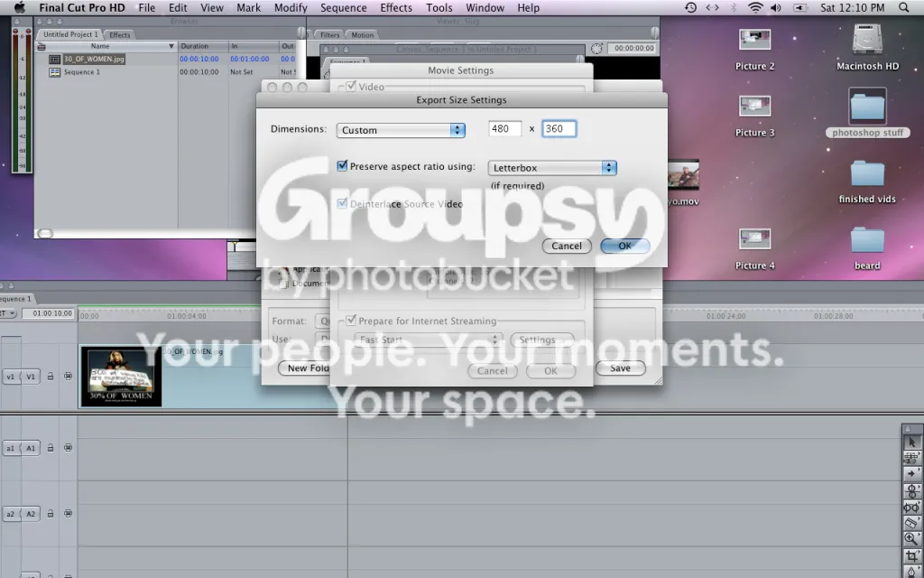Open the Spotlight search icon
Screen dimensions: 924x578
pos(904,7)
